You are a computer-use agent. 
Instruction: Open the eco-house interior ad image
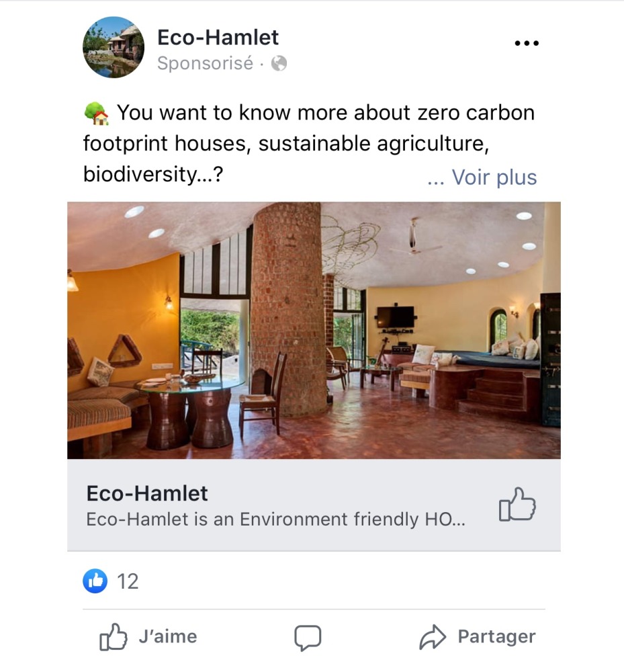(x=314, y=331)
